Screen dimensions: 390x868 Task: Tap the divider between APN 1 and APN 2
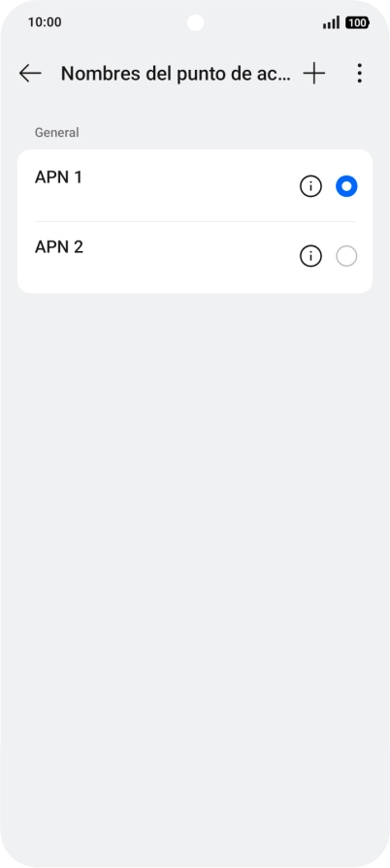[195, 221]
